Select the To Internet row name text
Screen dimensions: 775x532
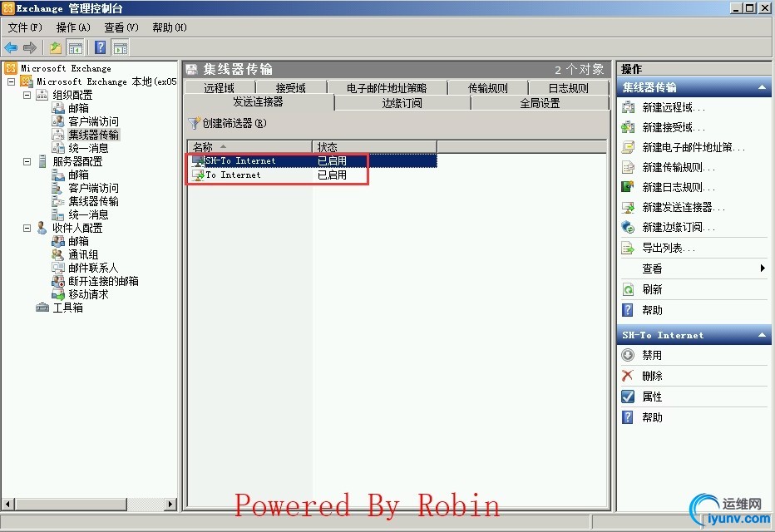[x=233, y=175]
